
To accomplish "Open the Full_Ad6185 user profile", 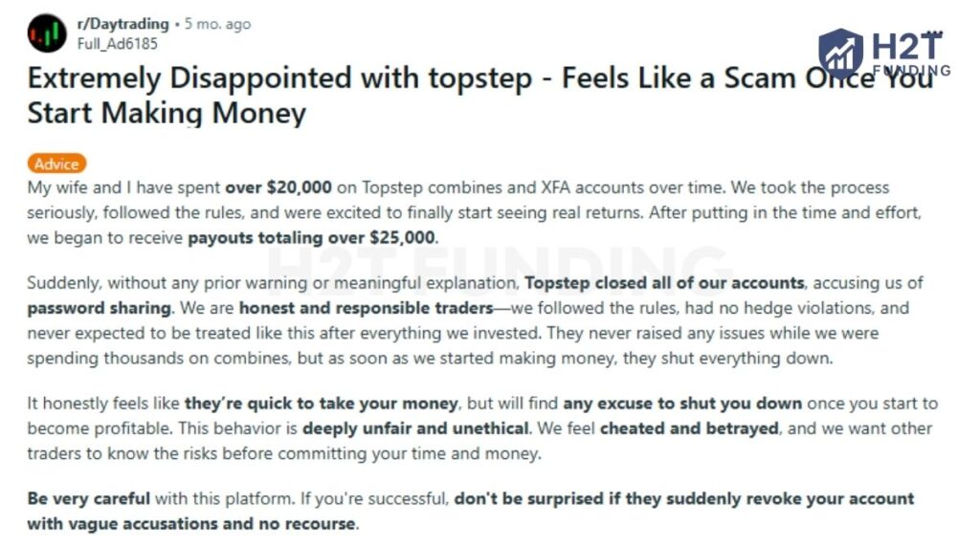I will tap(117, 43).
